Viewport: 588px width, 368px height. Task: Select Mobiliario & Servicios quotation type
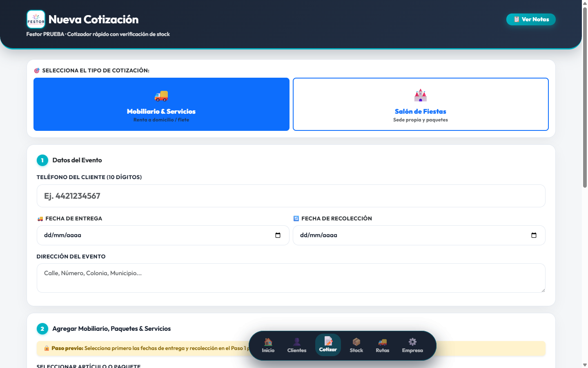[x=161, y=104]
